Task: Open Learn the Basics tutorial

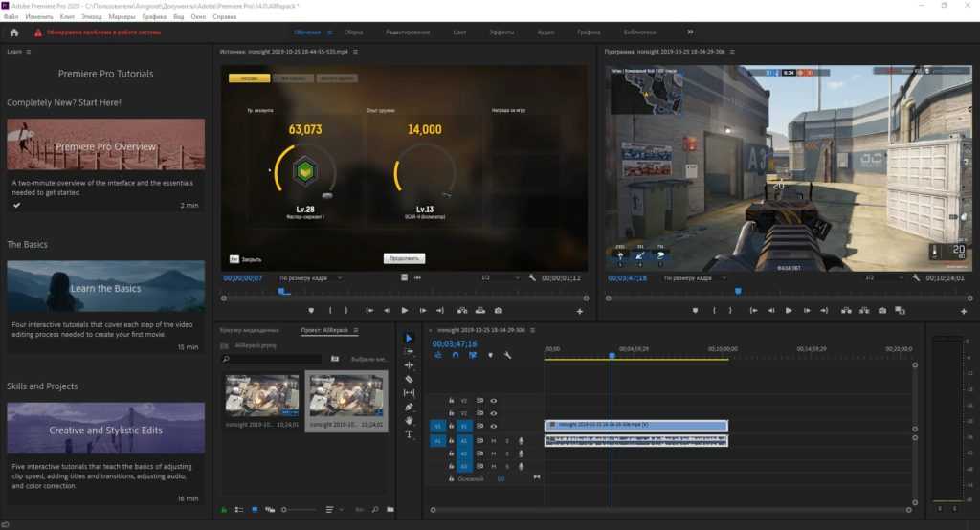Action: [105, 287]
